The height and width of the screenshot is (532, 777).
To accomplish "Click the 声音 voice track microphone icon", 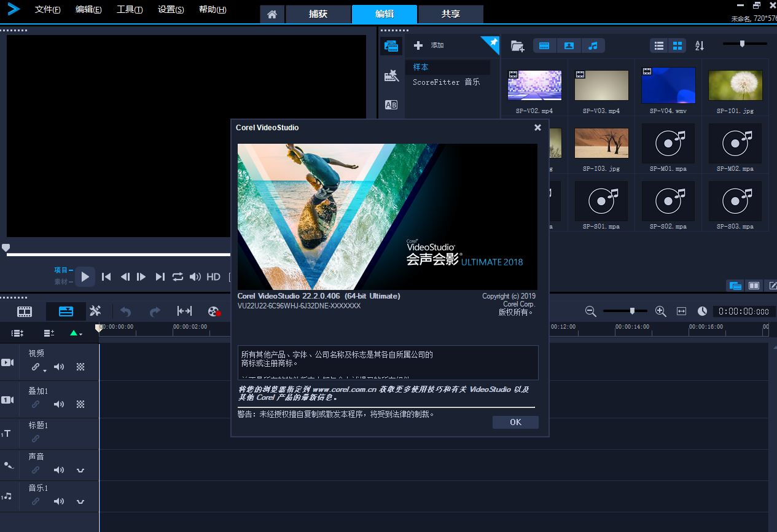I will [x=7, y=465].
